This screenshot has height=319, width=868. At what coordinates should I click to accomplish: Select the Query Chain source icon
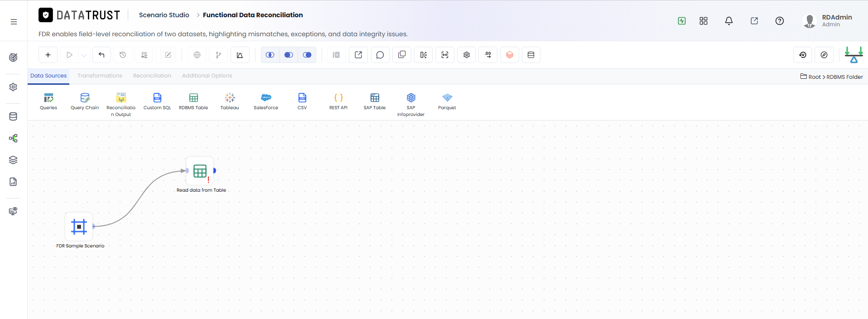pyautogui.click(x=85, y=97)
